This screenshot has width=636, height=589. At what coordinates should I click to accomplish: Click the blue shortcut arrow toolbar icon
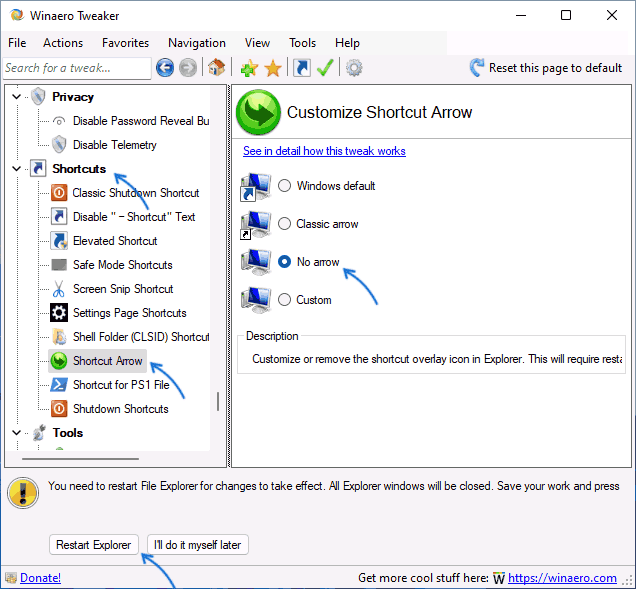[x=302, y=68]
